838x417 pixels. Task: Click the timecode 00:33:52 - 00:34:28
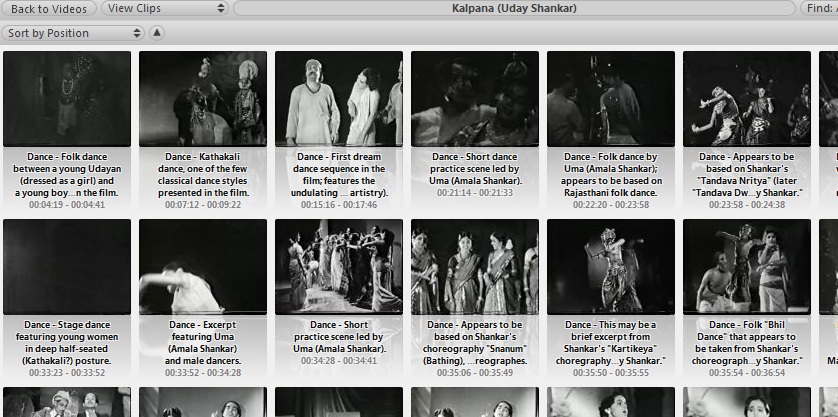coord(203,373)
